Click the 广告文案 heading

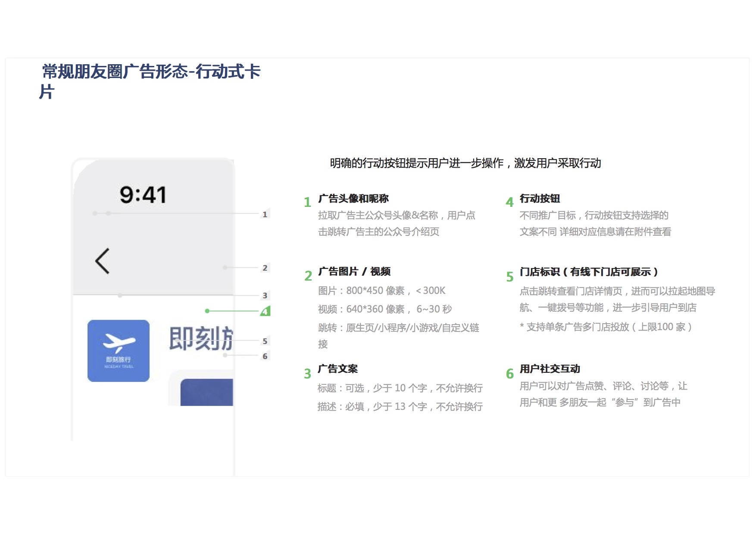point(337,369)
